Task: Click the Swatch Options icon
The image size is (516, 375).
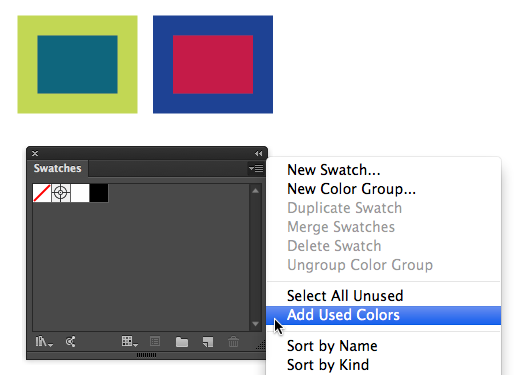Action: [155, 342]
